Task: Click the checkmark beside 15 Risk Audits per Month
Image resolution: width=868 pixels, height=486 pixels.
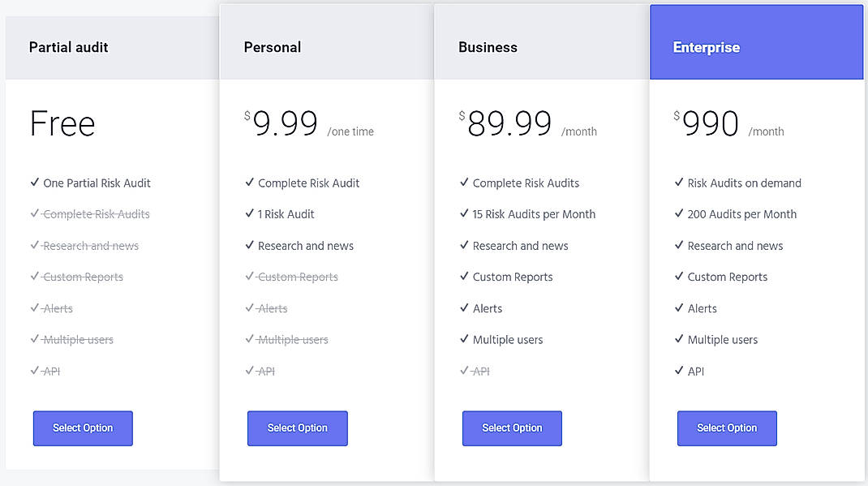Action: coord(463,214)
